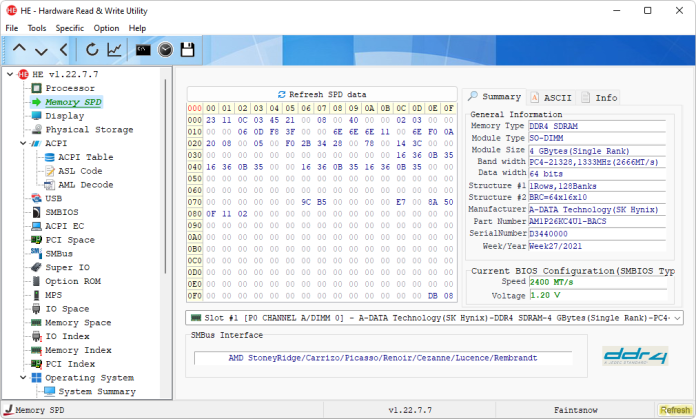Launch the command console toolbar icon
The width and height of the screenshot is (696, 419).
pos(143,49)
